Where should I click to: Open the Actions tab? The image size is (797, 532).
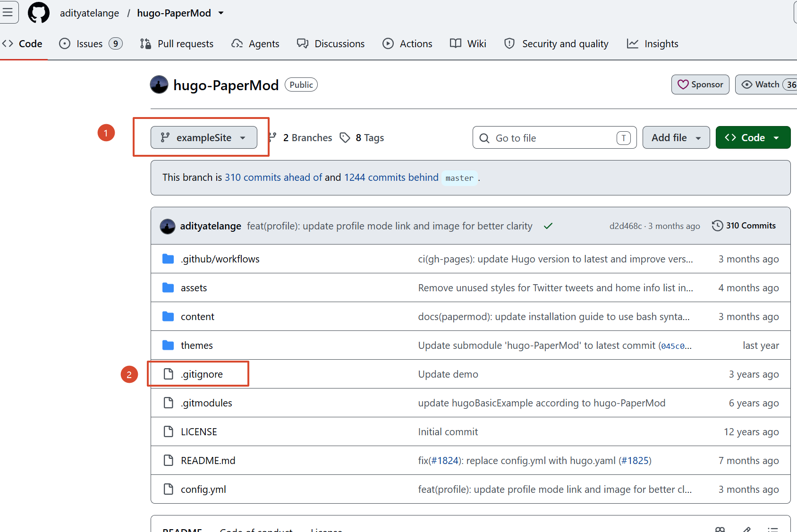(407, 44)
